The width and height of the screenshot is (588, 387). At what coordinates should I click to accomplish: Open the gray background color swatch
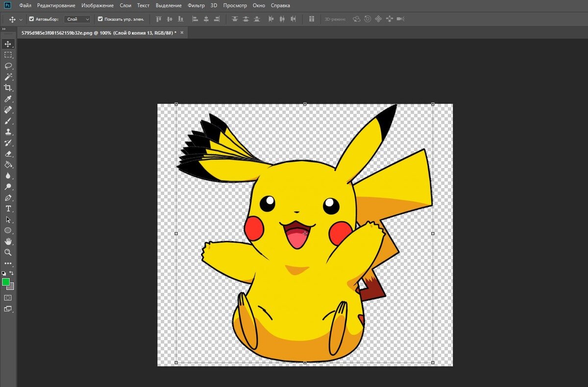click(12, 288)
